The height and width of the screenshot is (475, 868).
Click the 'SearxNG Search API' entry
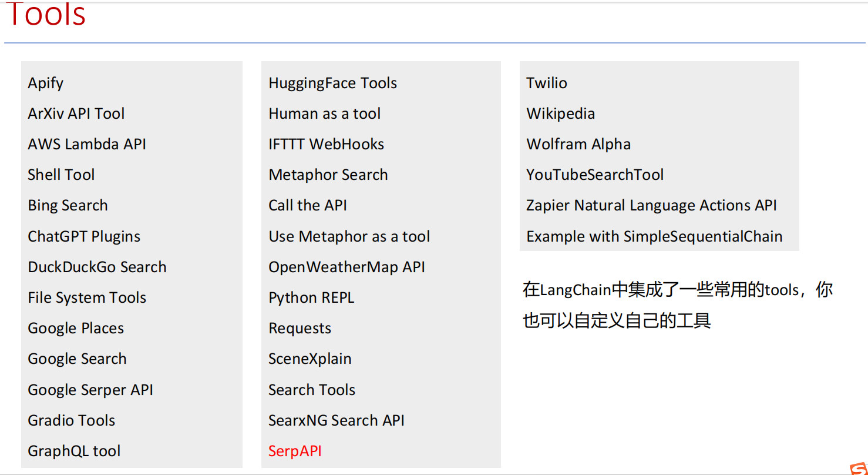337,420
